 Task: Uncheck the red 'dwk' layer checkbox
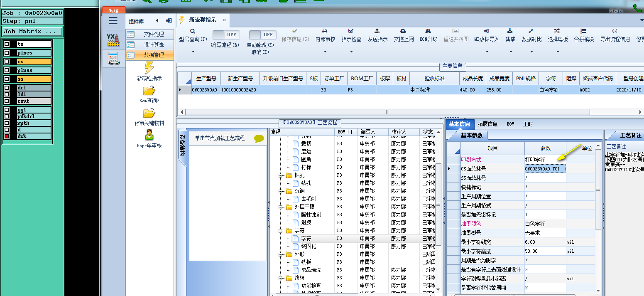tap(7, 136)
